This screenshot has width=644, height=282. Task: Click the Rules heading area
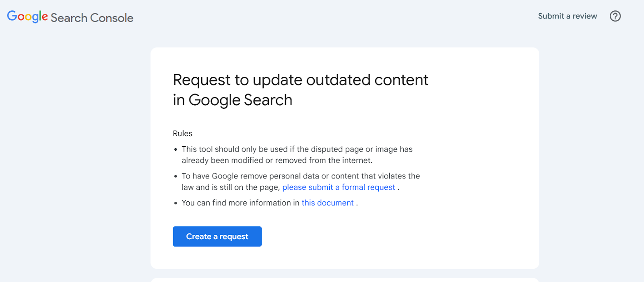pos(182,133)
